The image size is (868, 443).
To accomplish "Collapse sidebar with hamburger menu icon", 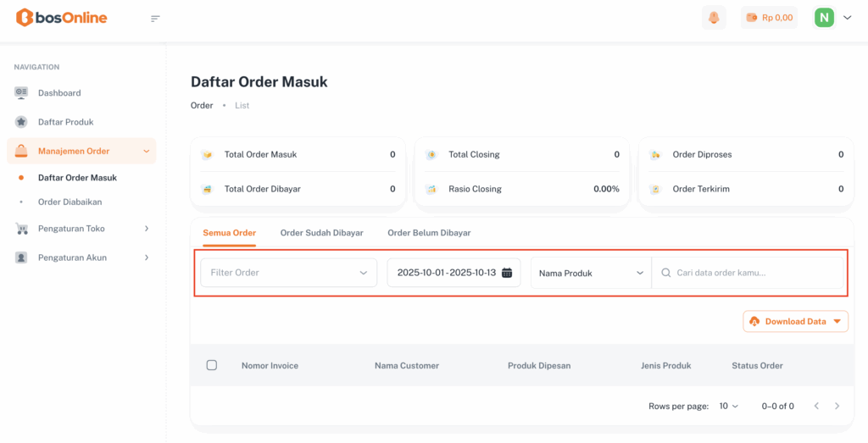I will [155, 19].
